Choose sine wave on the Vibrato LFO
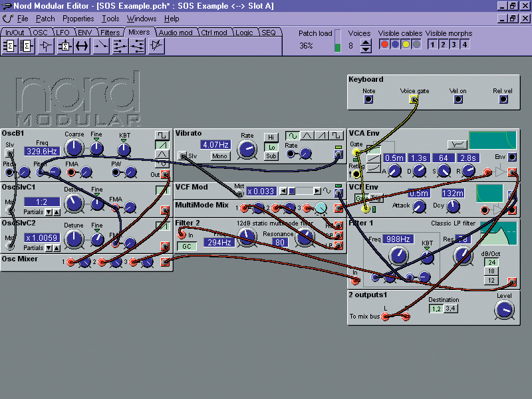This screenshot has width=532, height=399. [x=292, y=136]
